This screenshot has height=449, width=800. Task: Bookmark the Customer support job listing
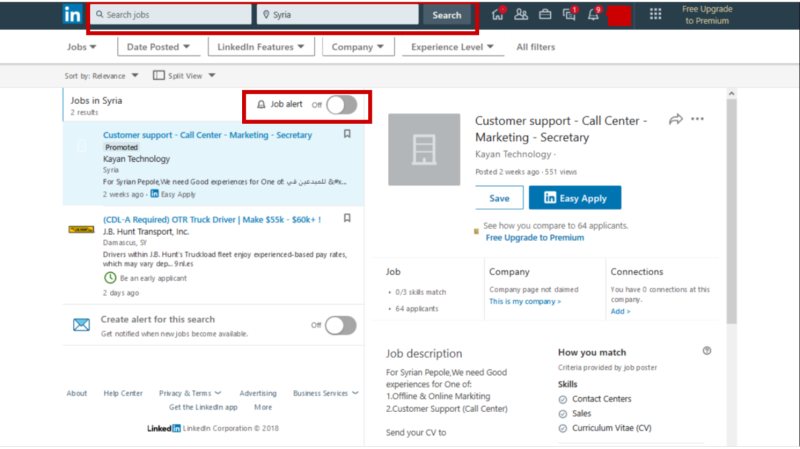tap(347, 134)
